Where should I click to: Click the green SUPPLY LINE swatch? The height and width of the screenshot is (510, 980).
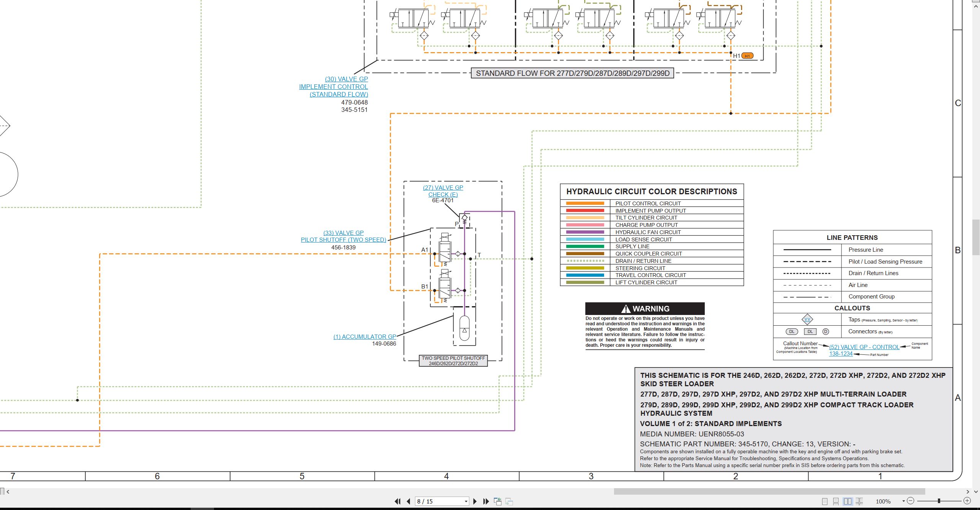pos(585,246)
